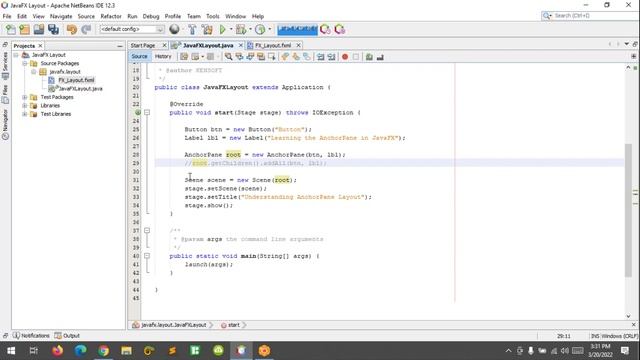The width and height of the screenshot is (640, 360).
Task: Select the JavaFXLayout.java editor tab
Action: click(x=208, y=45)
